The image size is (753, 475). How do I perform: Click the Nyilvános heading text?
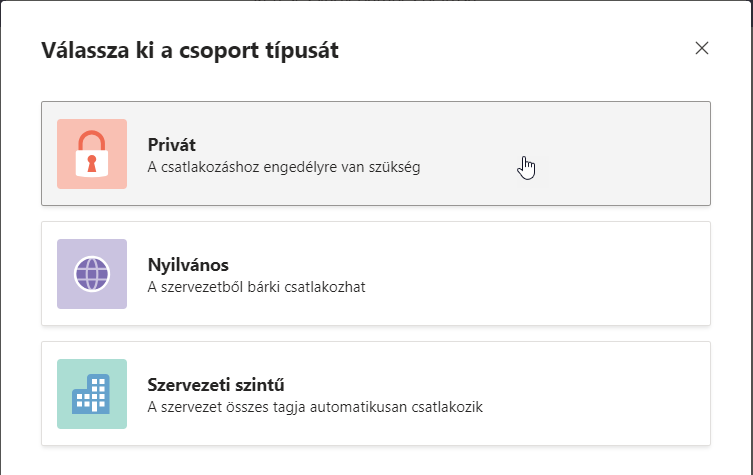coord(188,265)
